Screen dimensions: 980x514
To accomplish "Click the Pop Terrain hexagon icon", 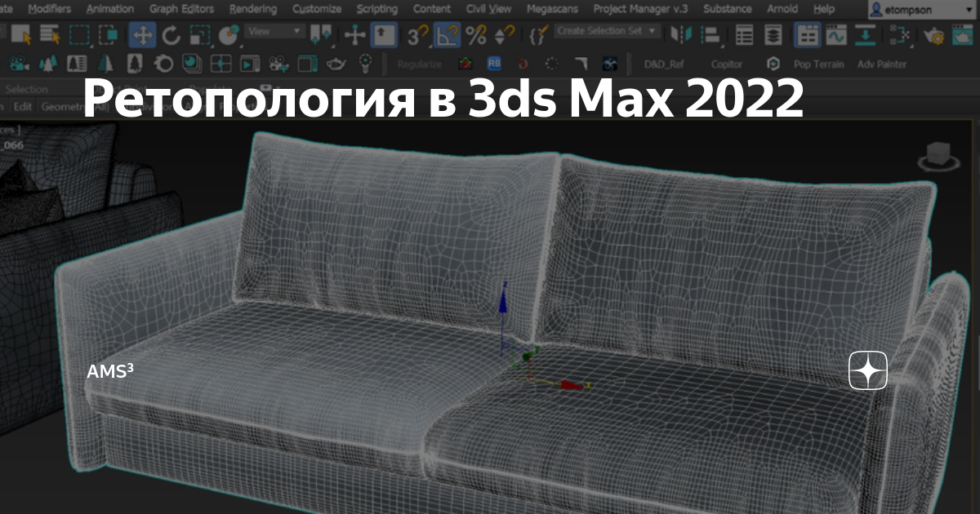I will pyautogui.click(x=772, y=62).
